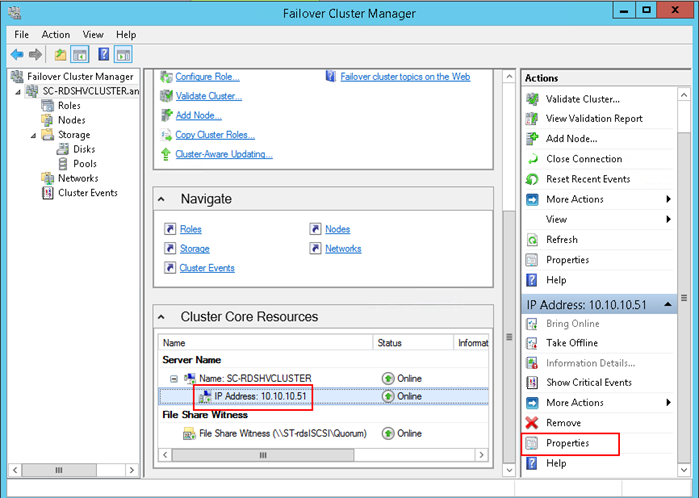699x498 pixels.
Task: Click Actions pane scroll up arrow
Action: coord(684,95)
